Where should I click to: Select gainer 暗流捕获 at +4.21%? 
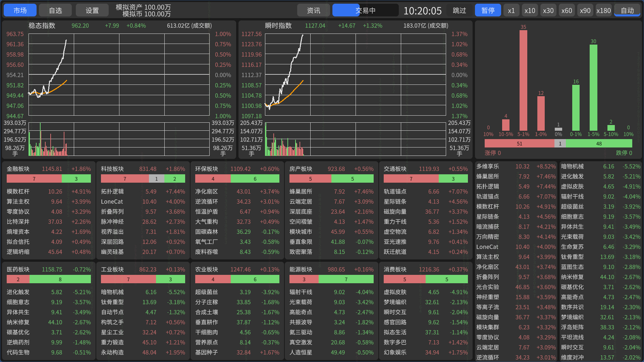[516, 227]
